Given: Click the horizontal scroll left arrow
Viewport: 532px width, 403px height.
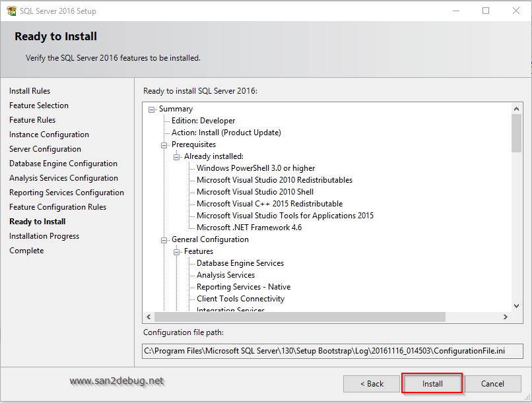Looking at the screenshot, I should 149,317.
